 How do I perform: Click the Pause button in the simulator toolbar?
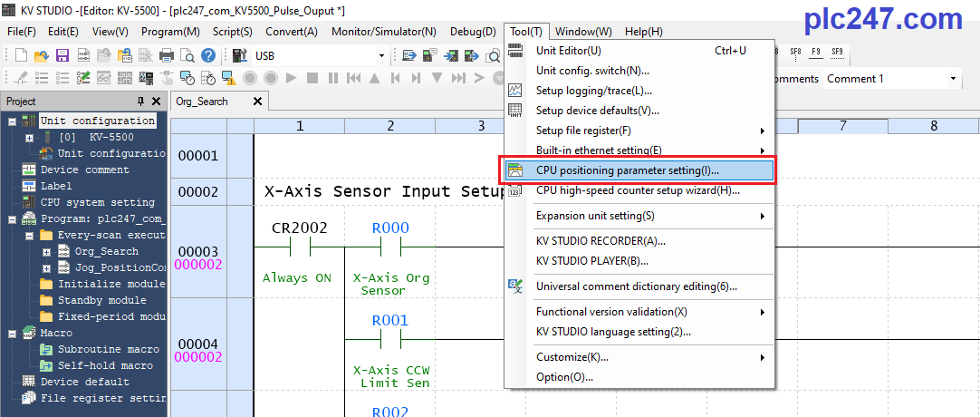pyautogui.click(x=333, y=78)
